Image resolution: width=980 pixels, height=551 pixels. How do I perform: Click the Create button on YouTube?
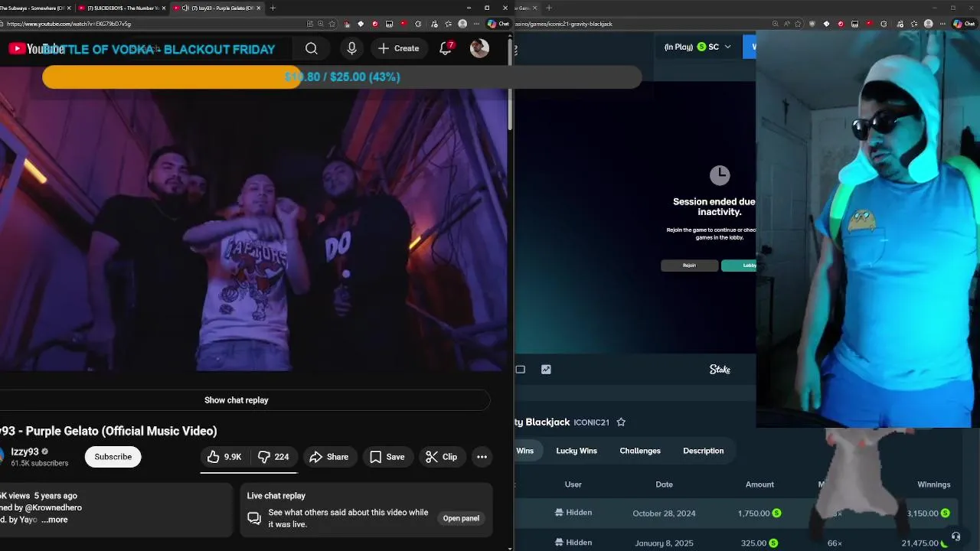(x=398, y=49)
